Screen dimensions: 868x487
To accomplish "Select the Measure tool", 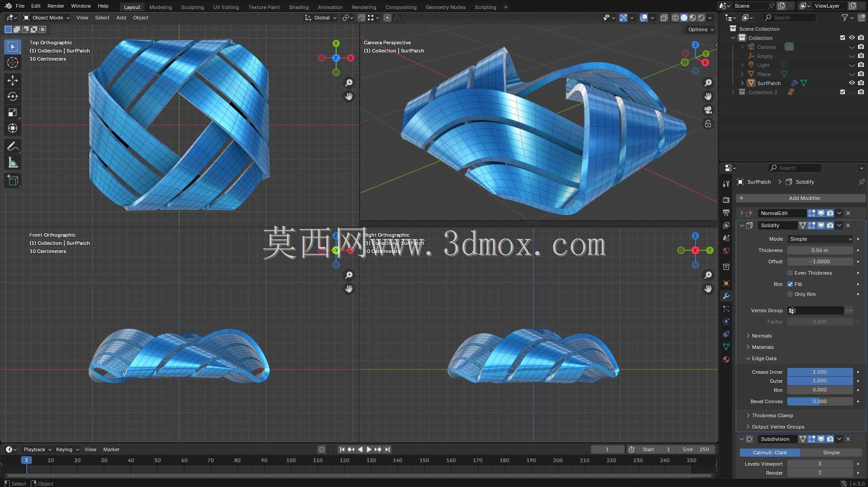I will 13,162.
